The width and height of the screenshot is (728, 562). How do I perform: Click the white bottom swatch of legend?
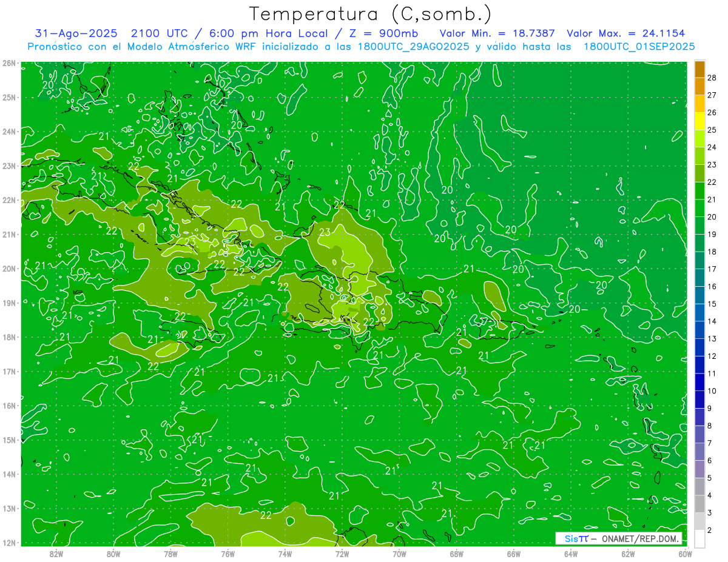pos(699,538)
